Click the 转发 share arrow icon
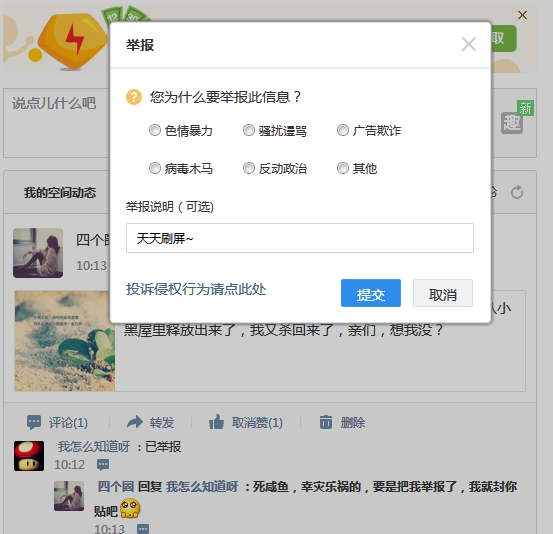Viewport: 553px width, 534px height. click(x=135, y=422)
